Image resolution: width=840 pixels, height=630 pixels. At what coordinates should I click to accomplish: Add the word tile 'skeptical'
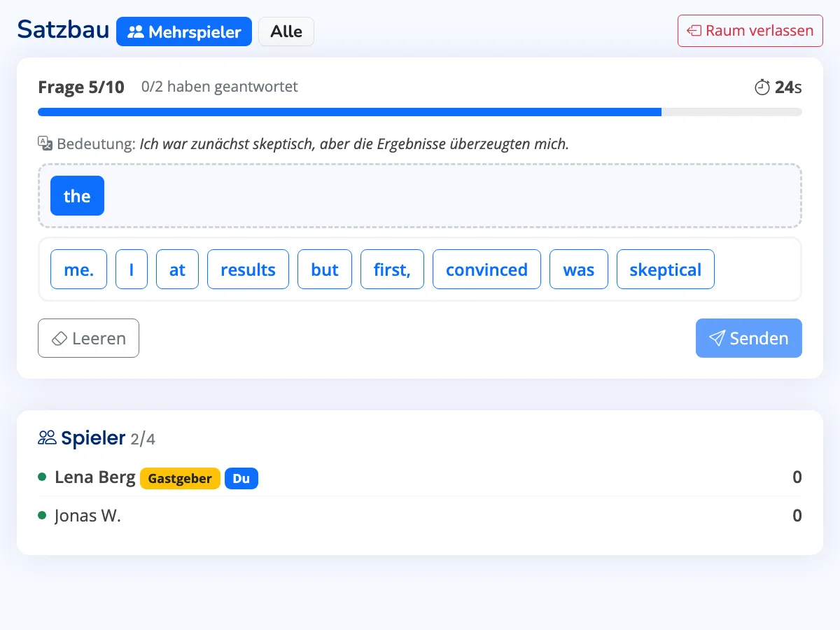tap(666, 269)
